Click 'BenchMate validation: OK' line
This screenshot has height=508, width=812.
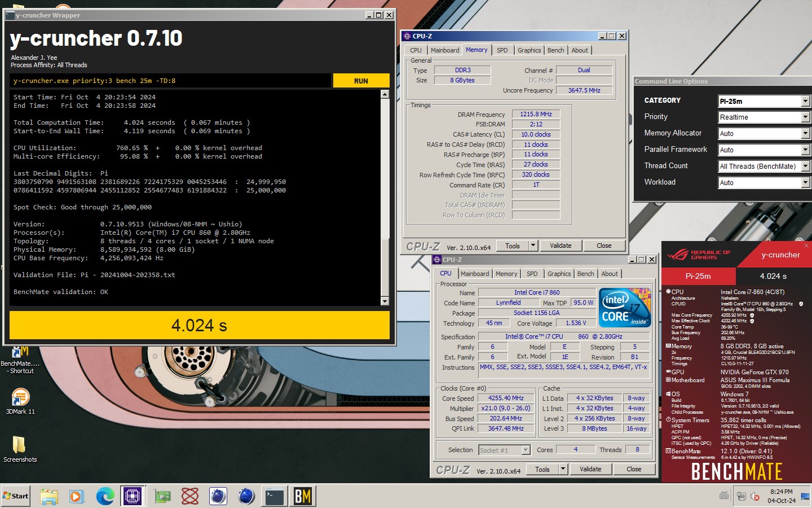pyautogui.click(x=61, y=292)
